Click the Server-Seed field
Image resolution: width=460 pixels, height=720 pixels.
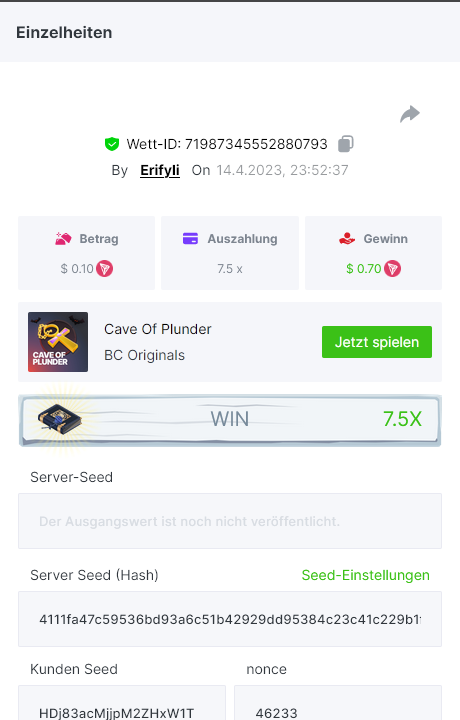click(x=230, y=521)
